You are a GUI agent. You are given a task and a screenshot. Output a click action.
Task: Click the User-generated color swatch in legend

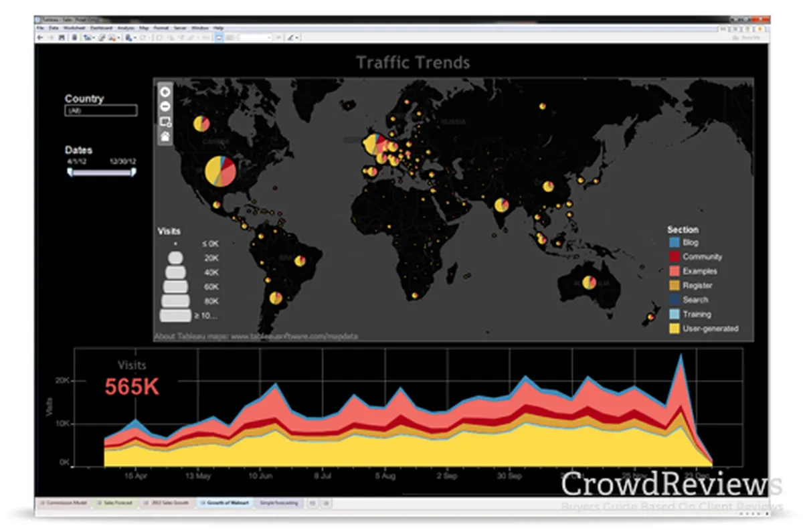pos(674,329)
